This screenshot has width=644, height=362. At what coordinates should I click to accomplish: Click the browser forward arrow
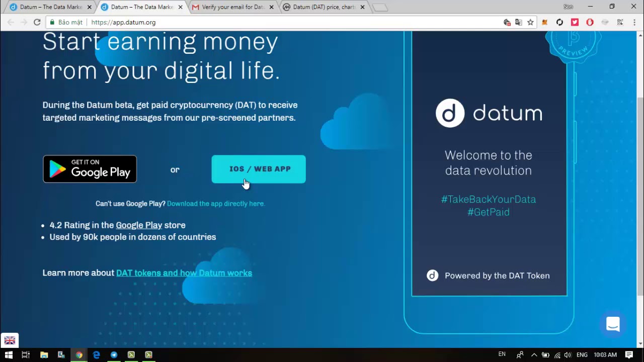(x=24, y=22)
